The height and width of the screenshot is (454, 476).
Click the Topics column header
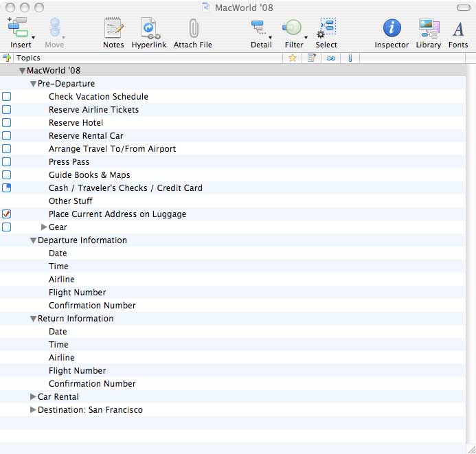pyautogui.click(x=148, y=58)
